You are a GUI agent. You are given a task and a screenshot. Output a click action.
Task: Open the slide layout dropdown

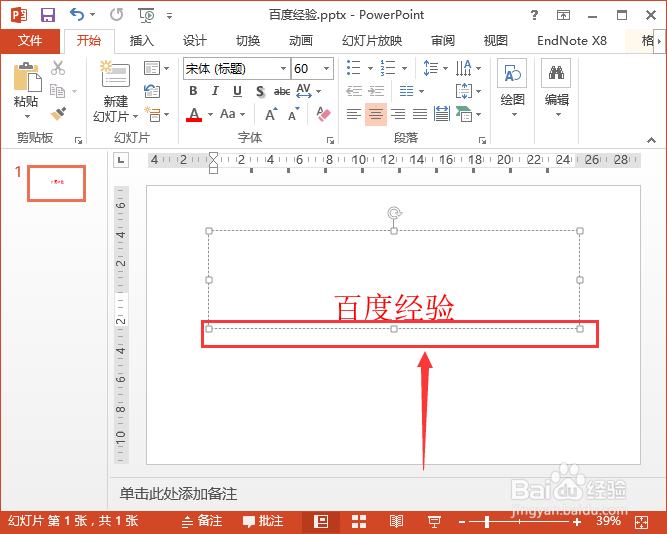157,68
